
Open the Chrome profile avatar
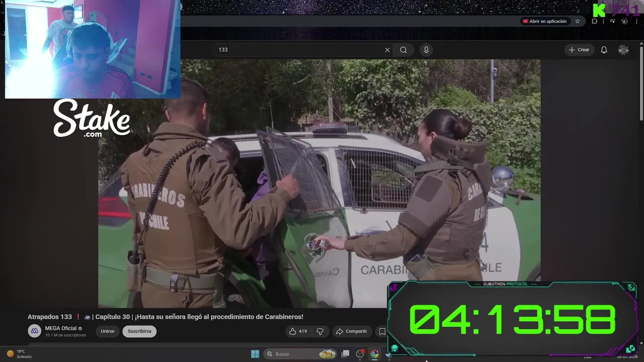coord(624,21)
